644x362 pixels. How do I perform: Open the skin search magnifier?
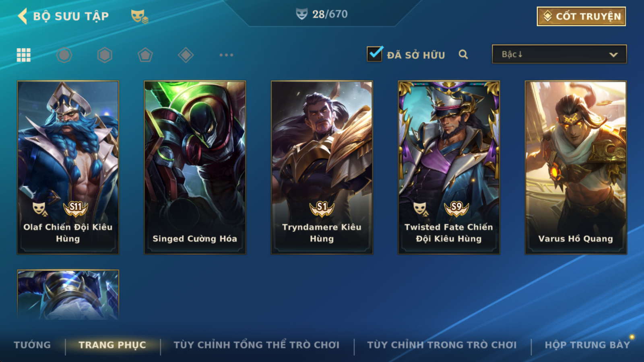(463, 54)
